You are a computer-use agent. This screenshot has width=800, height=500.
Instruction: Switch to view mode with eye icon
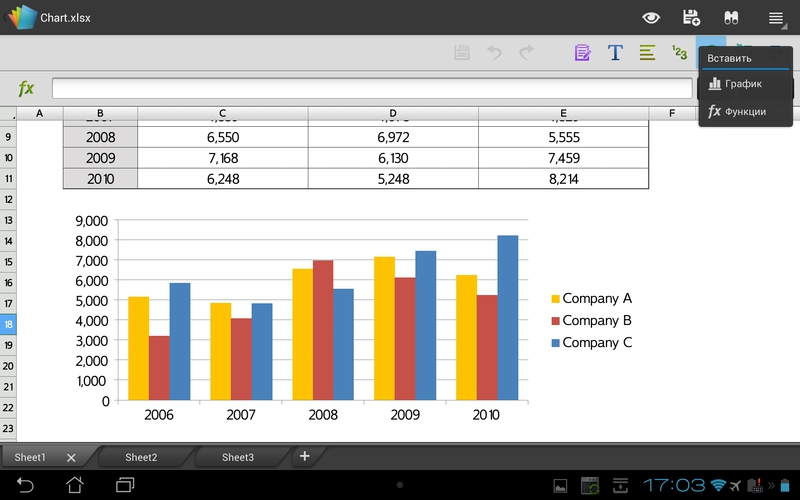651,18
